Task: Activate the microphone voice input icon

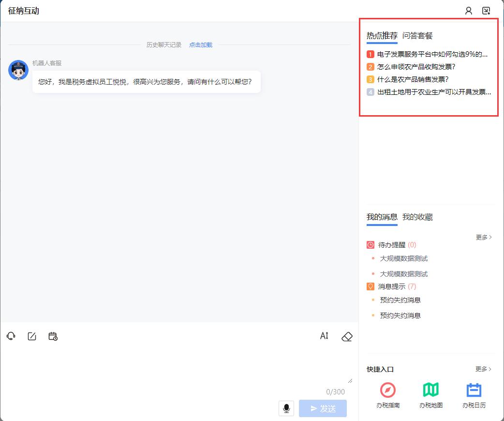Action: (286, 408)
